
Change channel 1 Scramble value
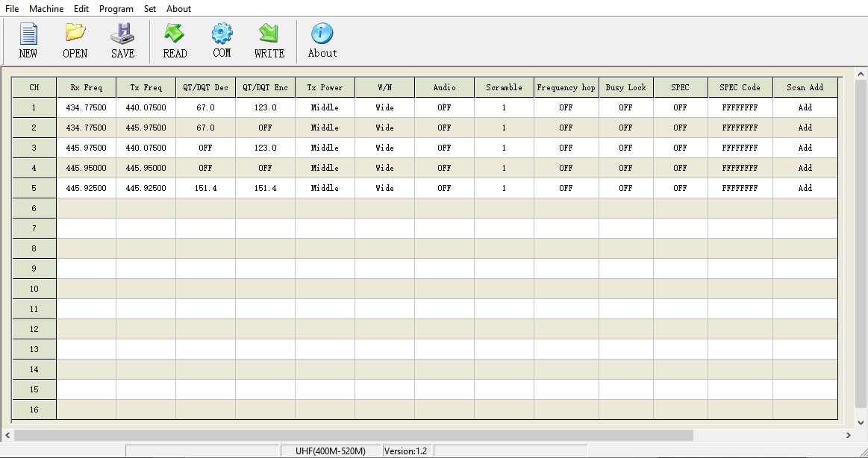coord(504,108)
